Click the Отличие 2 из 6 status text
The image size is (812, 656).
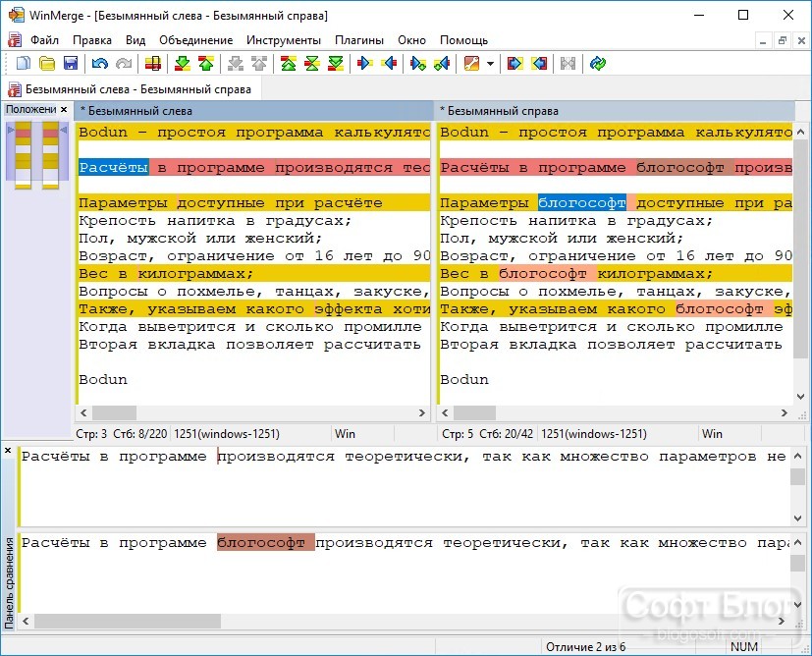click(585, 647)
